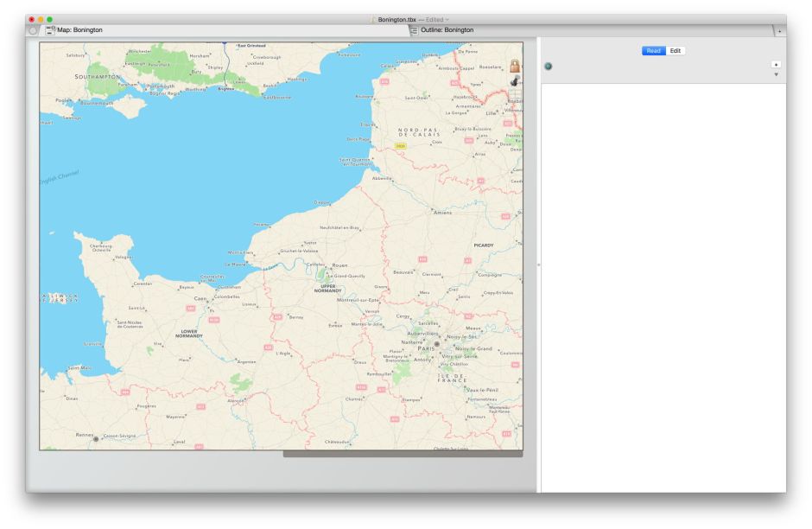The image size is (812, 529).
Task: Click inside the empty note text area
Action: (662, 285)
